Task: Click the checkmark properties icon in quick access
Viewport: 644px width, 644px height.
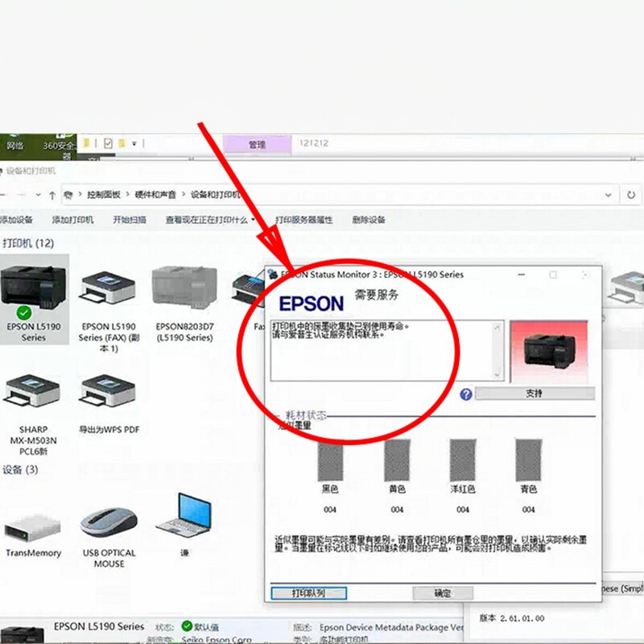Action: [108, 143]
